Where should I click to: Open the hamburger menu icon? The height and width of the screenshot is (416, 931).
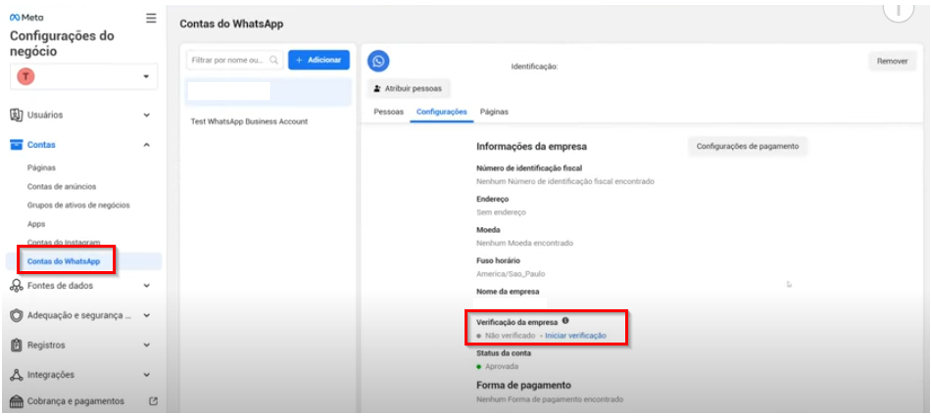click(x=151, y=18)
